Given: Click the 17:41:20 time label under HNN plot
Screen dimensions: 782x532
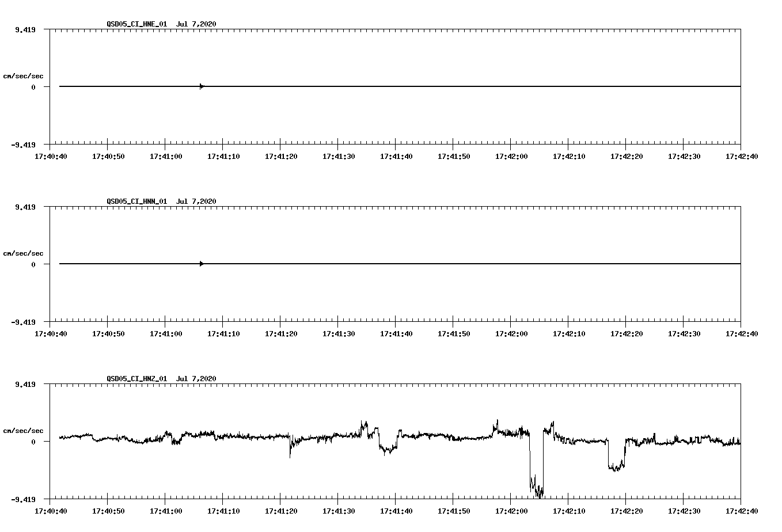Looking at the screenshot, I should tap(281, 333).
